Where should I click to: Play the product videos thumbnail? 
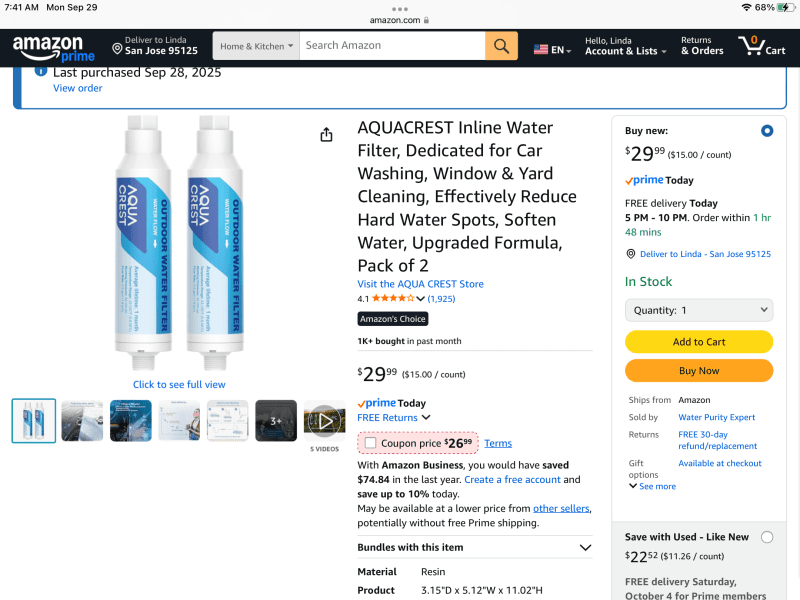(x=325, y=421)
